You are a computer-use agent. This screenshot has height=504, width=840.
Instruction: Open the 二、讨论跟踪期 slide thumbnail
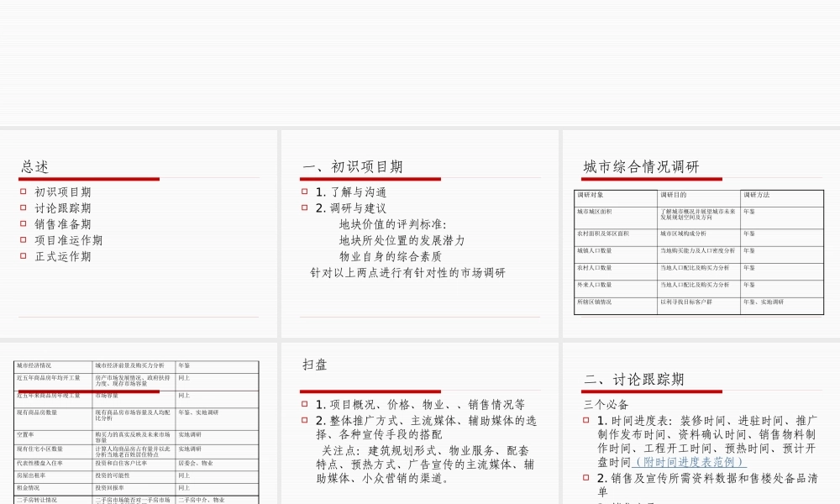point(701,423)
